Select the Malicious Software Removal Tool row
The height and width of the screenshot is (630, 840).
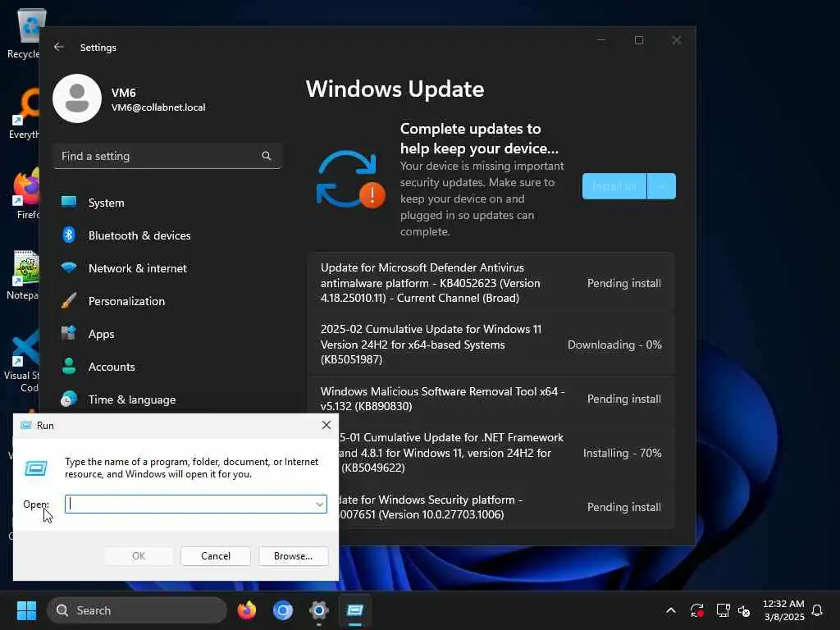[491, 399]
